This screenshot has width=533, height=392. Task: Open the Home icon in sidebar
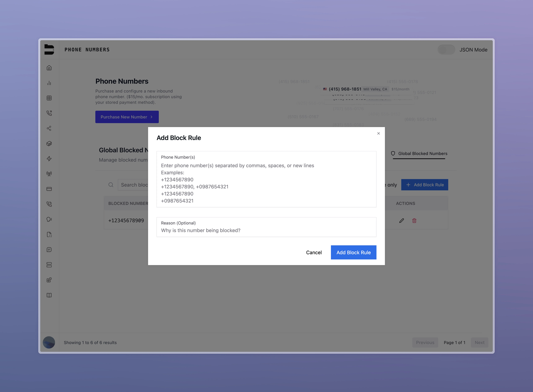(49, 68)
